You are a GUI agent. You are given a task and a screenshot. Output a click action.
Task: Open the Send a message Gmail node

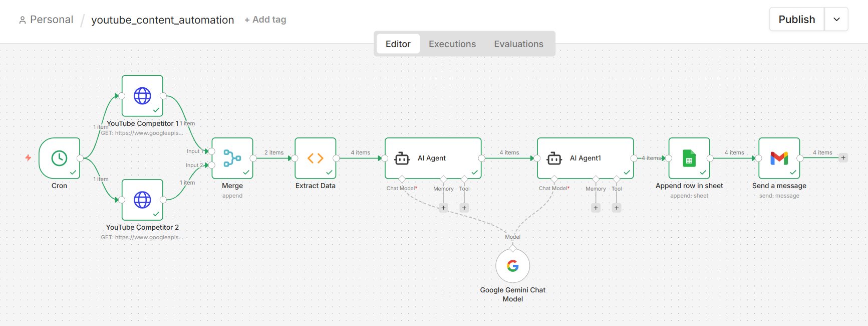[779, 158]
